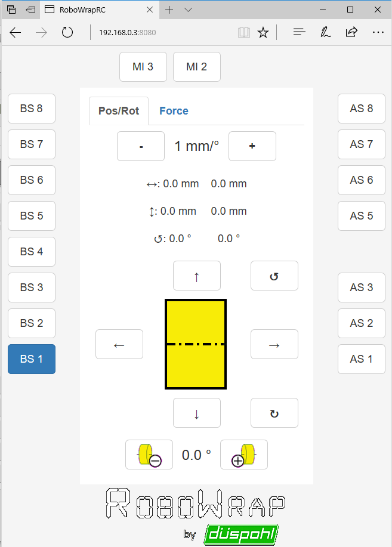Refresh the browser page
392x547 pixels.
pyautogui.click(x=67, y=33)
